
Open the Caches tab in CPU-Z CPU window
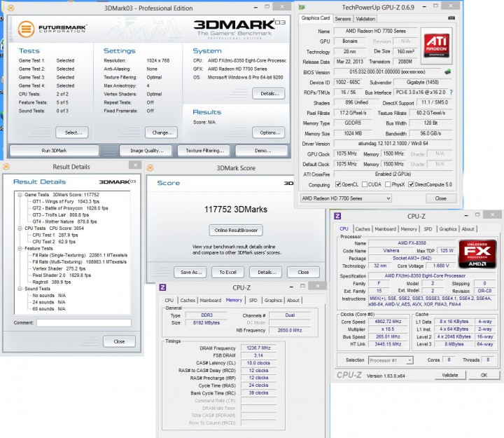[x=363, y=229]
